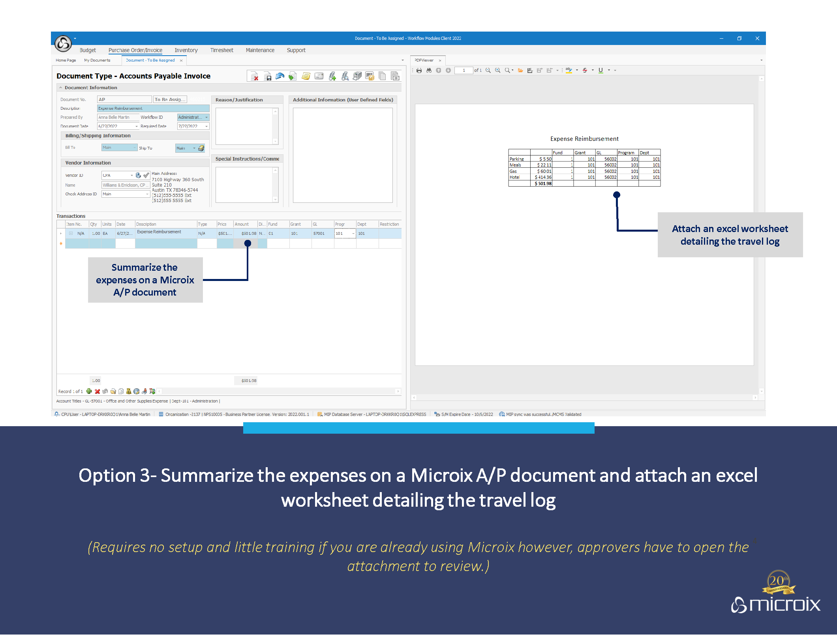Click the add attachment paperclip icon
This screenshot has height=644, width=837.
tap(332, 77)
